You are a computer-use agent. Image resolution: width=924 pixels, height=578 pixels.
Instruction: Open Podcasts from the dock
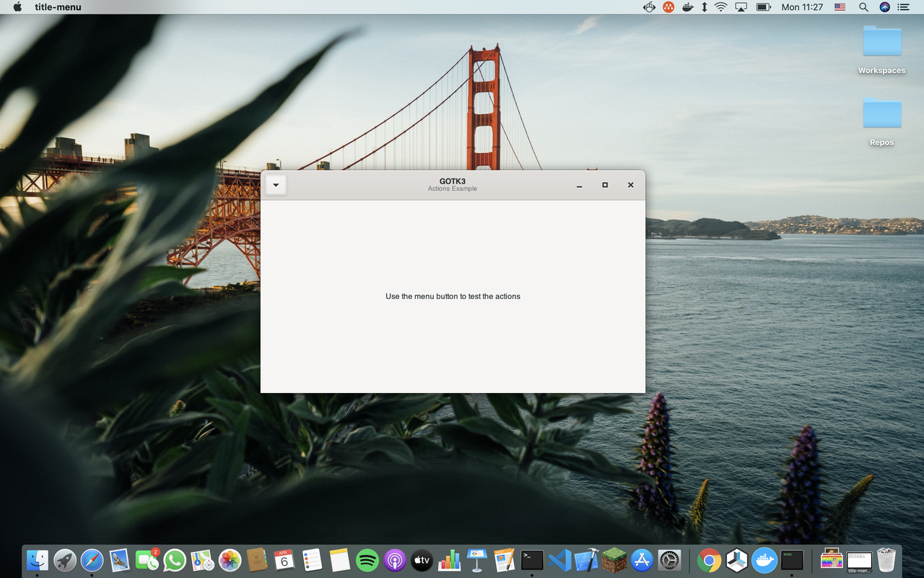pyautogui.click(x=395, y=560)
